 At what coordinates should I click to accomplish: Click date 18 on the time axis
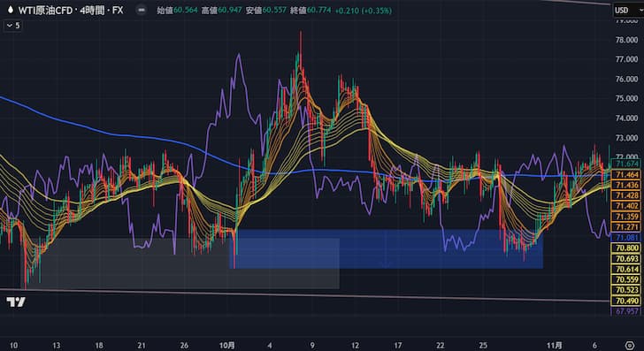99,345
